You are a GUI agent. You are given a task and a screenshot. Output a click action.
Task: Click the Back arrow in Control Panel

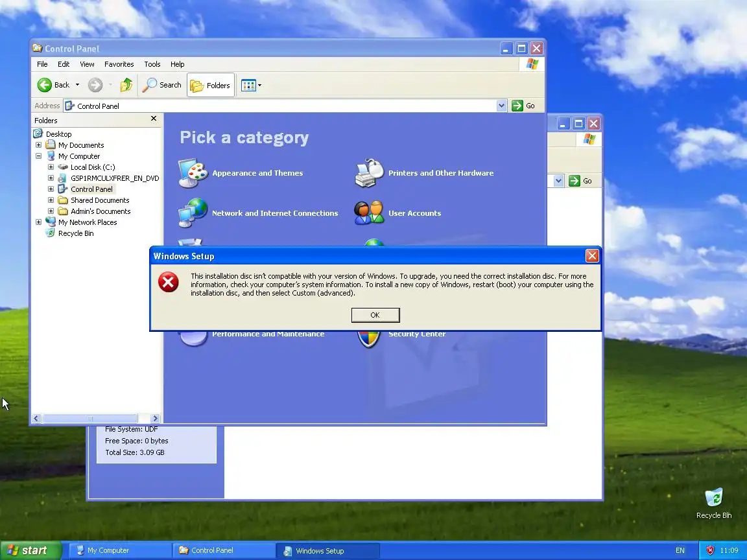pos(45,85)
